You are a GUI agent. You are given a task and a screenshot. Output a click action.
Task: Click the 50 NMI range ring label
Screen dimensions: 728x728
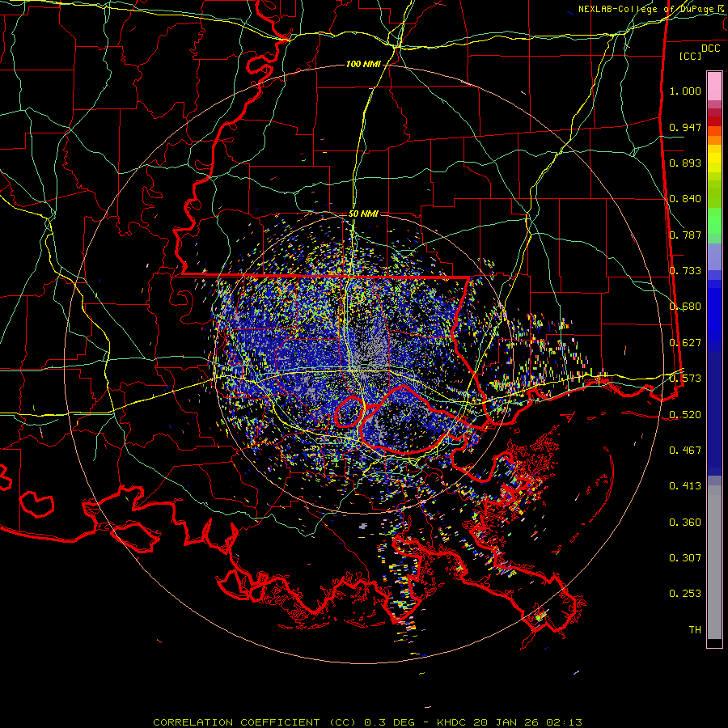click(x=363, y=214)
